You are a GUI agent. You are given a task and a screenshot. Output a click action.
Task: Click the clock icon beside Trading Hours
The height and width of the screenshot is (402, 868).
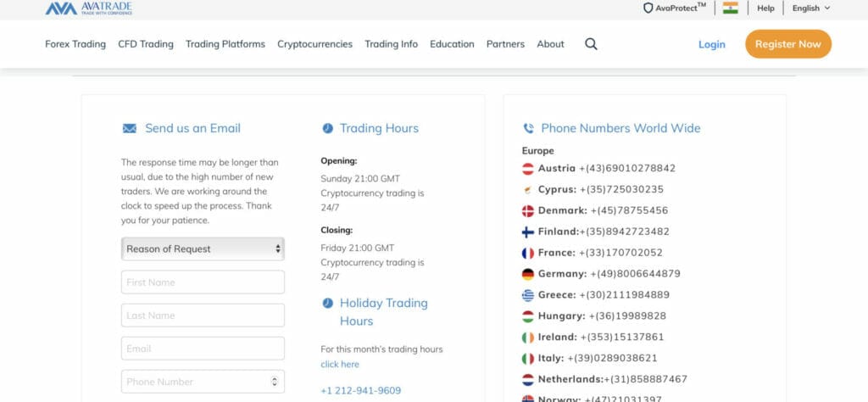328,128
